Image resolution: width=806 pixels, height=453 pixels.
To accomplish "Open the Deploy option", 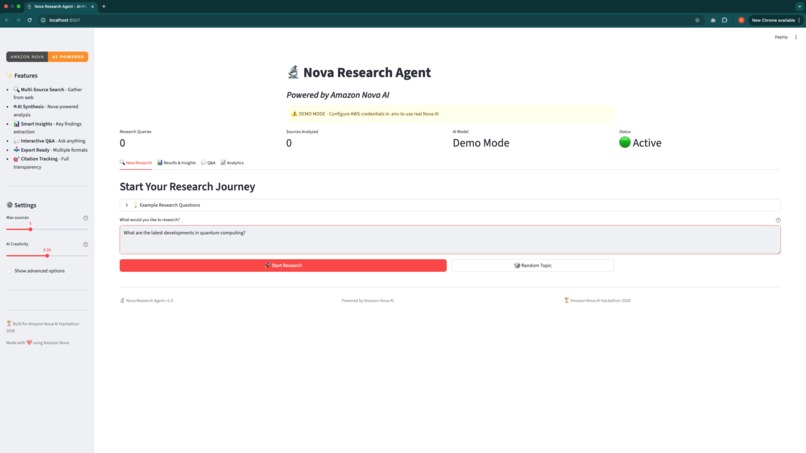I will coord(781,37).
